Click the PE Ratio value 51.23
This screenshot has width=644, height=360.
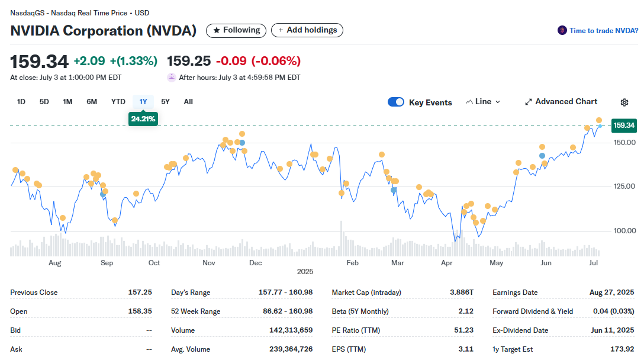point(463,330)
